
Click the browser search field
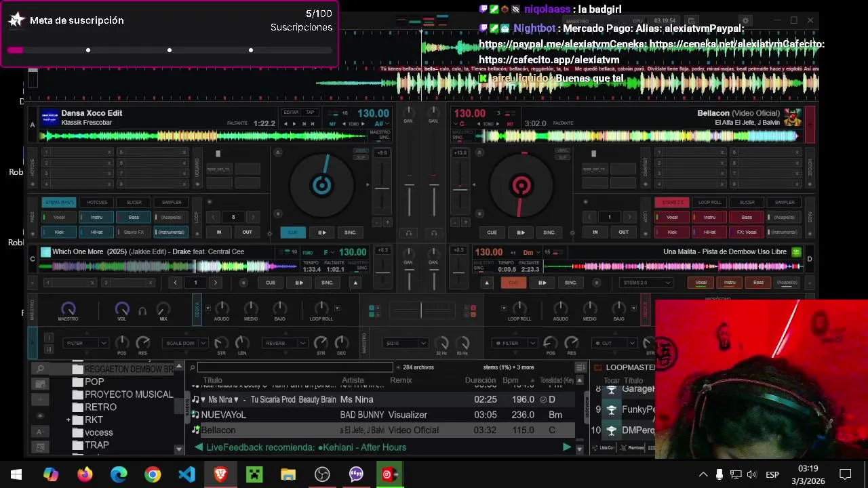coord(295,367)
